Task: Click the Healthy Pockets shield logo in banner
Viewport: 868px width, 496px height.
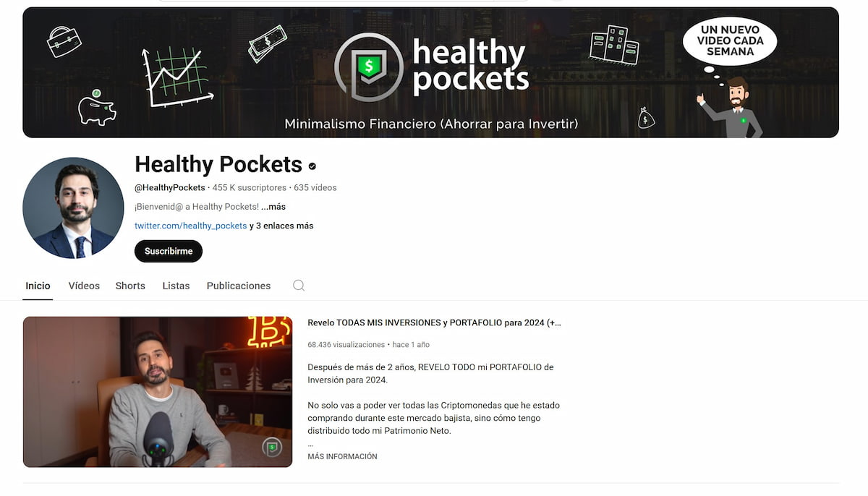Action: tap(367, 67)
